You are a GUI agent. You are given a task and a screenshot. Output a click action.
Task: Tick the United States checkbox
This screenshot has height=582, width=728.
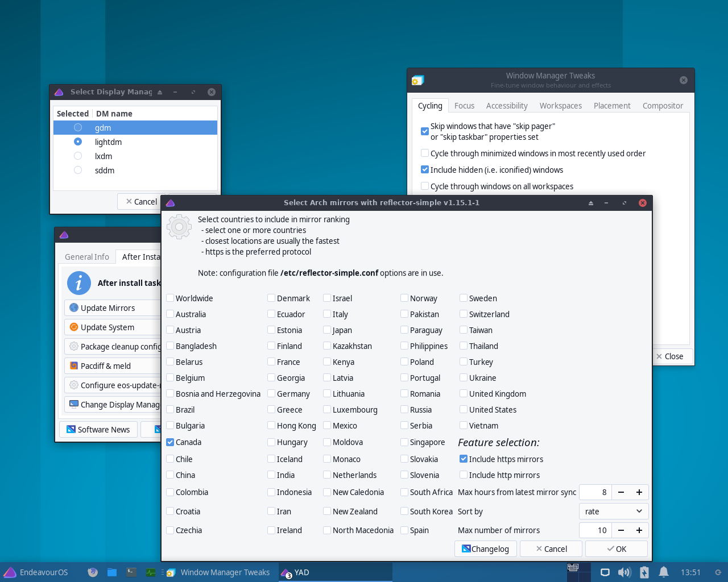[x=464, y=409]
